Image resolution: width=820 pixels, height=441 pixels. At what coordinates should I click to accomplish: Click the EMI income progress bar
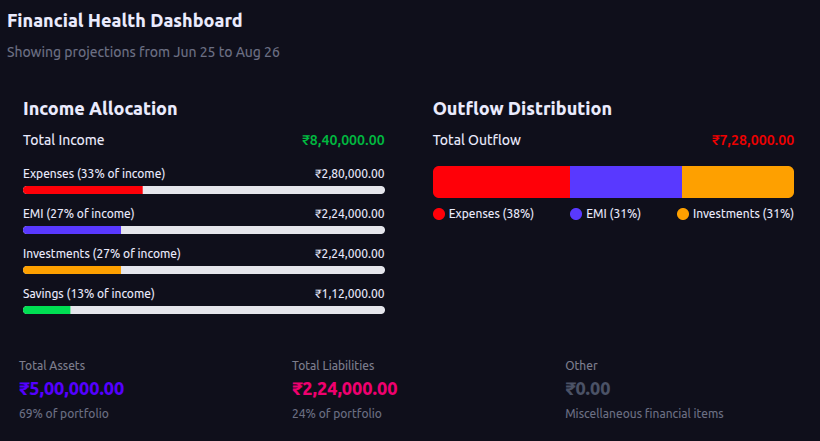(204, 230)
